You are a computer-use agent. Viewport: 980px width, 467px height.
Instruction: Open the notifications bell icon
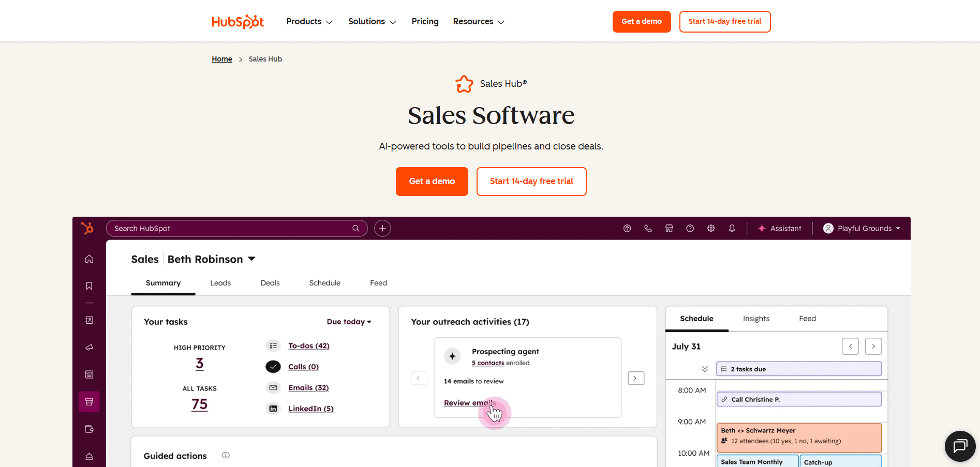732,228
